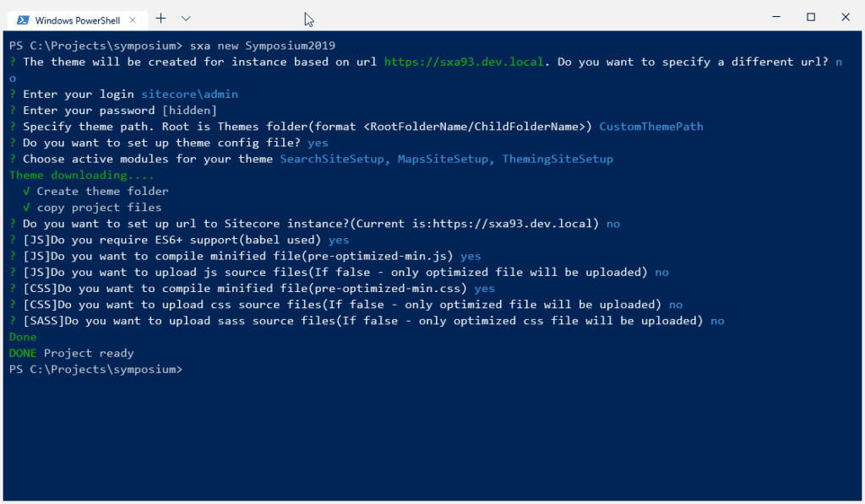Click the CustomThemePath answer text
This screenshot has width=865, height=504.
[650, 127]
